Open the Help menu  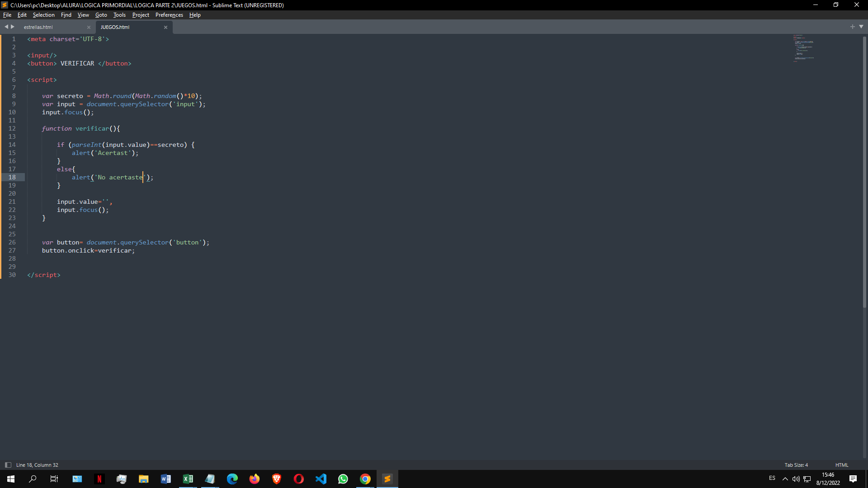(195, 15)
